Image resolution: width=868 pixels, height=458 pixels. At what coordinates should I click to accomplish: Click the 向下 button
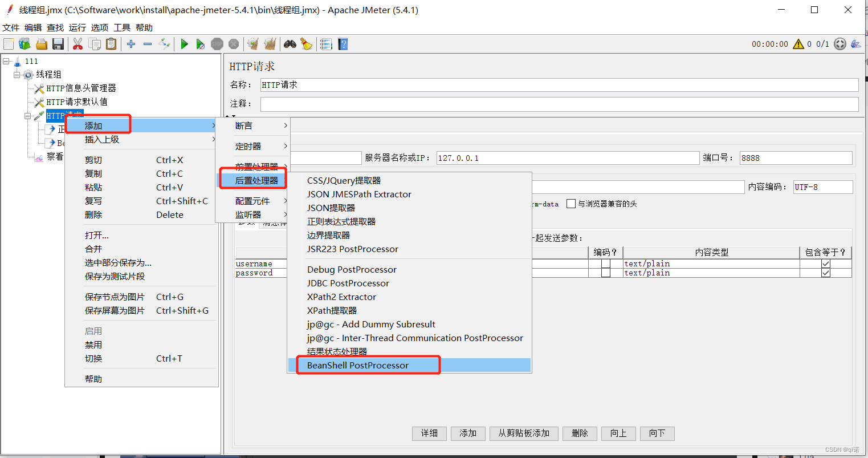tap(657, 433)
